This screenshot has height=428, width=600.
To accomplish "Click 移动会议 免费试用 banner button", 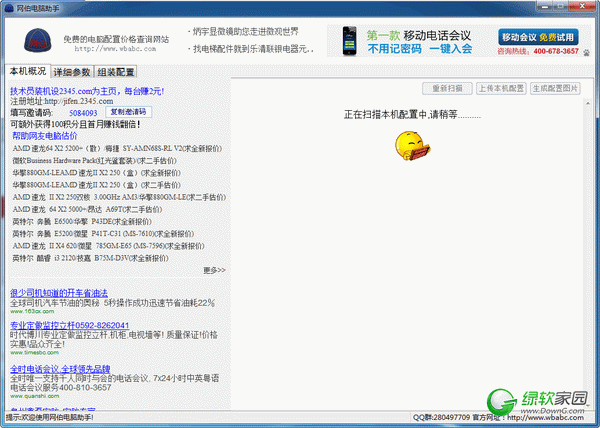I will point(538,37).
